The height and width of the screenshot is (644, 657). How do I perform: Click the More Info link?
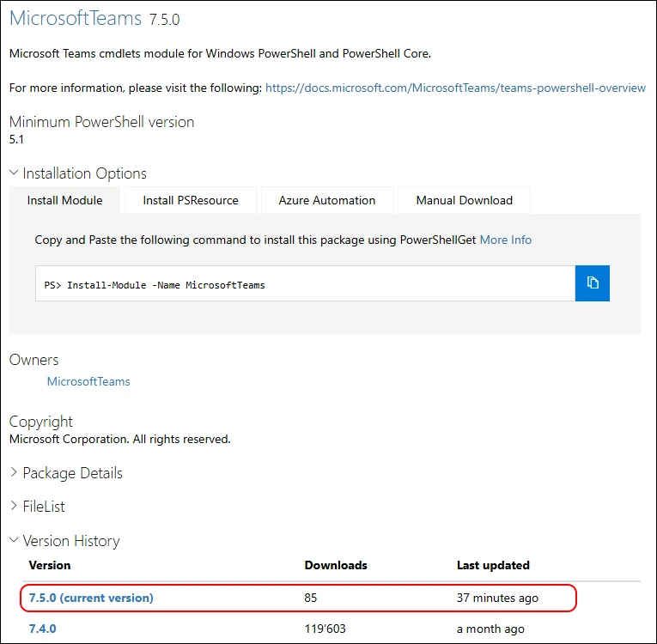click(x=505, y=240)
